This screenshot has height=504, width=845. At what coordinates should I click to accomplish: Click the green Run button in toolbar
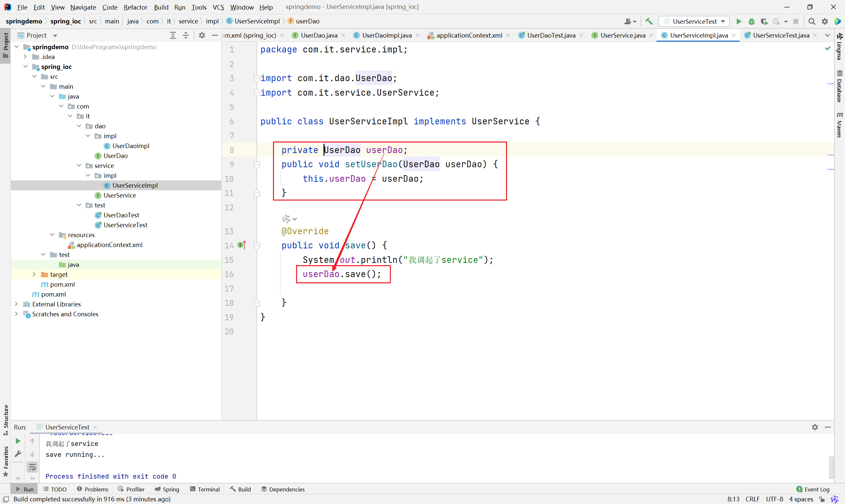pos(739,21)
